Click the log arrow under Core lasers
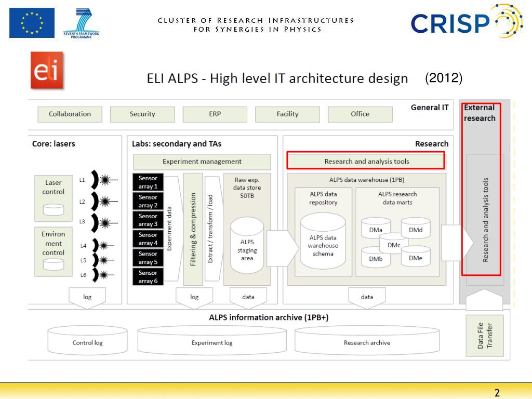The width and height of the screenshot is (532, 399). tap(87, 298)
